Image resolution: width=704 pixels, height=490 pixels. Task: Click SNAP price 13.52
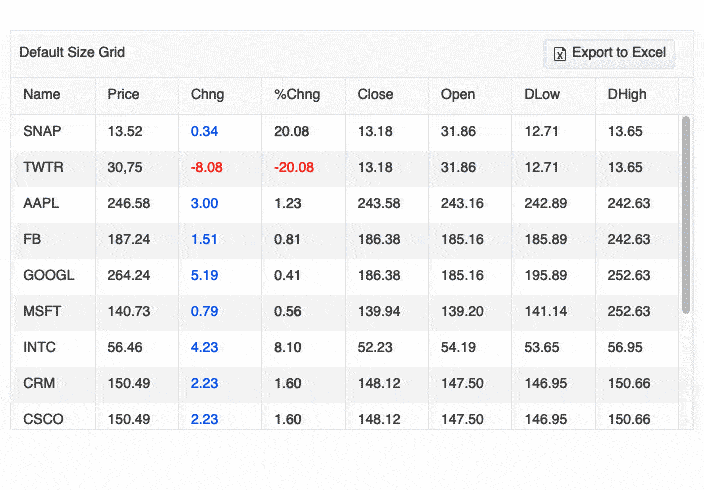(x=125, y=131)
